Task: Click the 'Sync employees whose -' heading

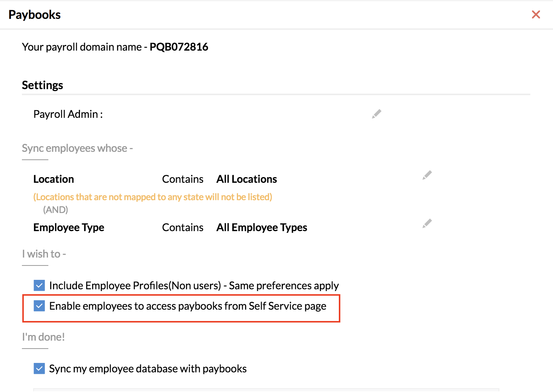Action: click(x=77, y=148)
